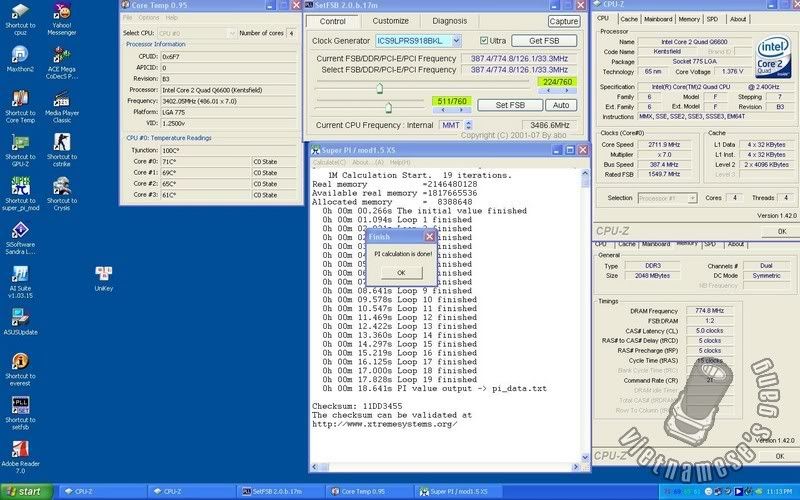Image resolution: width=800 pixels, height=500 pixels.
Task: Open the Mainboard tab in upper CPU-Z window
Action: click(658, 19)
